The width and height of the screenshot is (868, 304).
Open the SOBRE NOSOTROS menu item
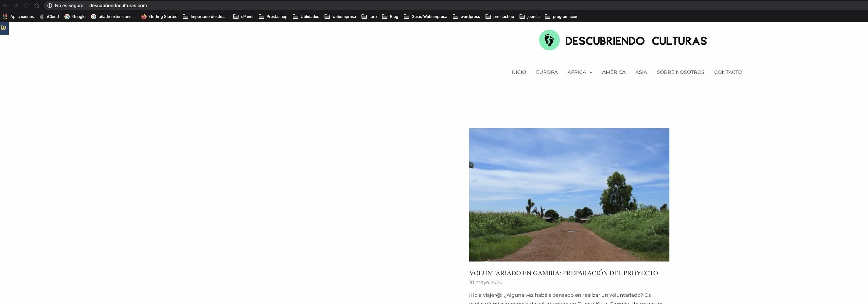680,72
